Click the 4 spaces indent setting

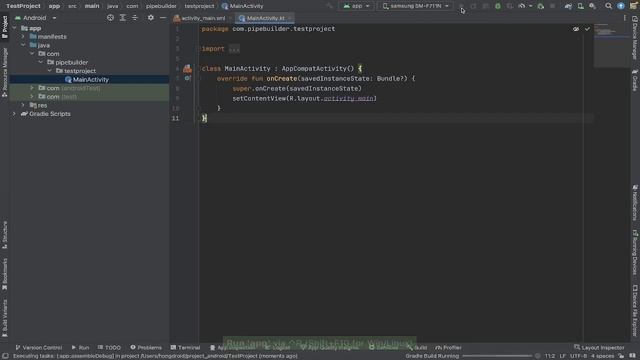click(602, 356)
